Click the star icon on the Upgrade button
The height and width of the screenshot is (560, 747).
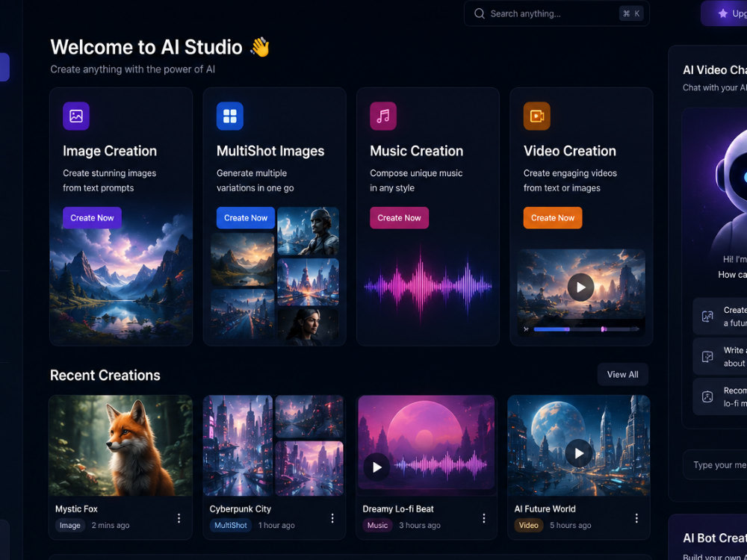[723, 13]
